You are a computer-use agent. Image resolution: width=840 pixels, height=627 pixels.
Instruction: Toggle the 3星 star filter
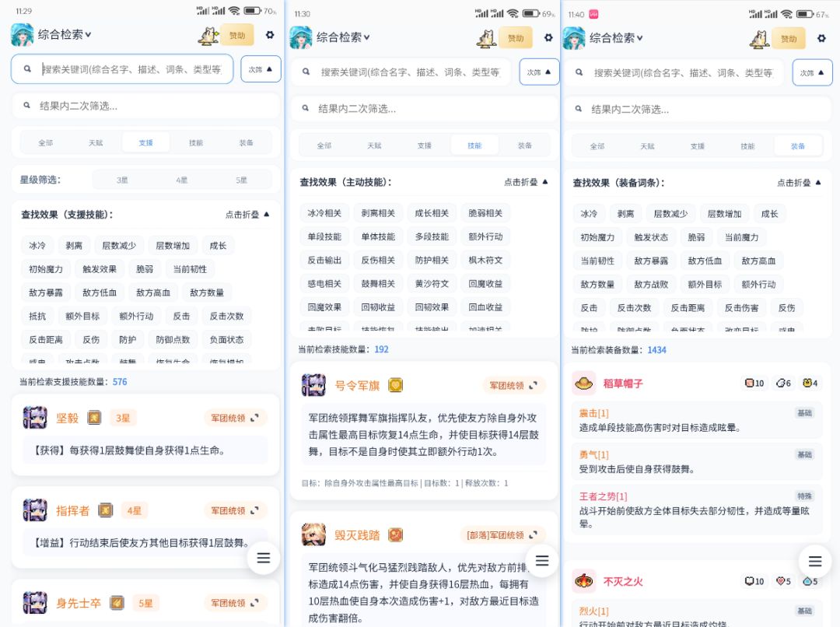122,180
